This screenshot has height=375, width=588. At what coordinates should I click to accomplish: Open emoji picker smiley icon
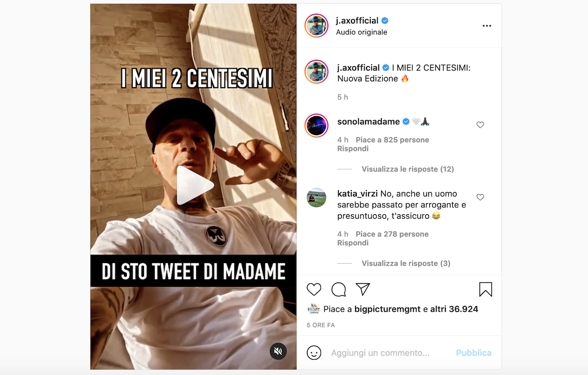314,352
